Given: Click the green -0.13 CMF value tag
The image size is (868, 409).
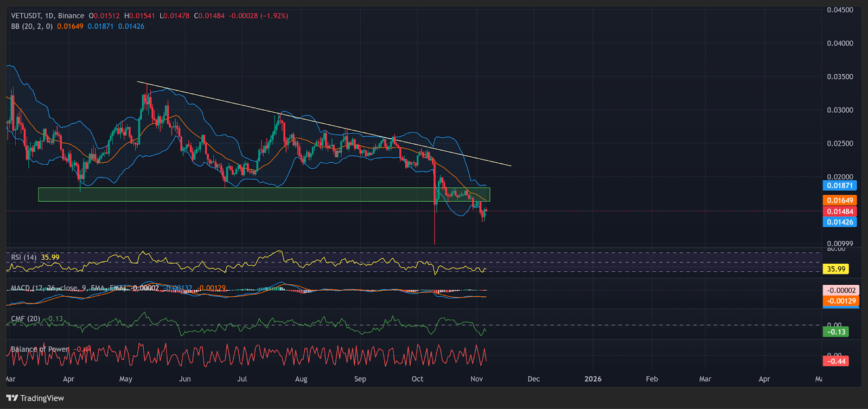Looking at the screenshot, I should tap(836, 332).
